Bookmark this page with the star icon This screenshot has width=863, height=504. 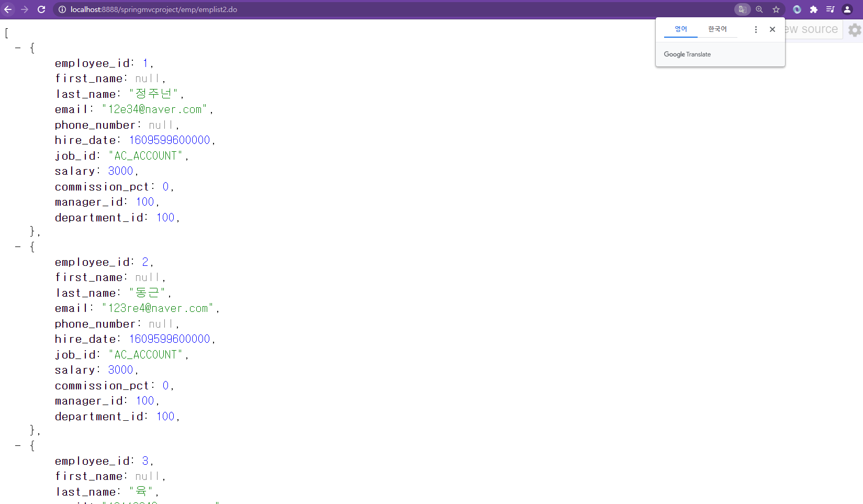776,9
